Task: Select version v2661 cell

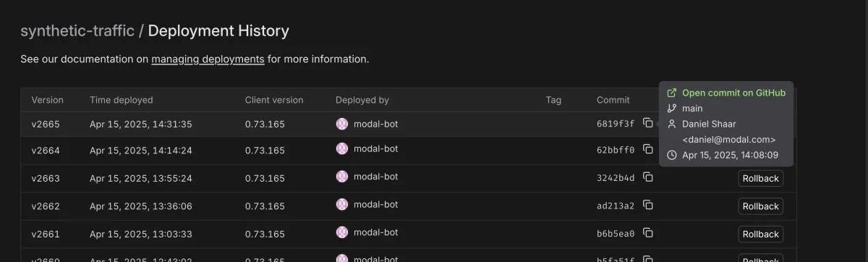Action: coord(46,234)
